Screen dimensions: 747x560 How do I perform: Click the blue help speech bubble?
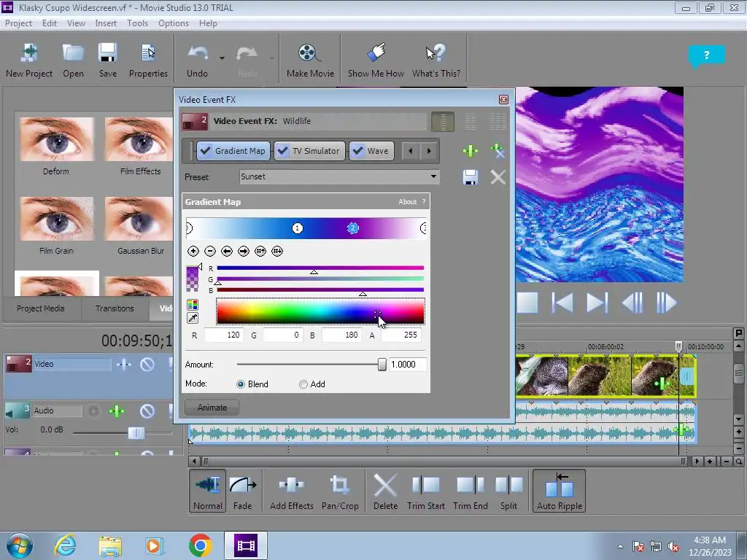pos(706,55)
